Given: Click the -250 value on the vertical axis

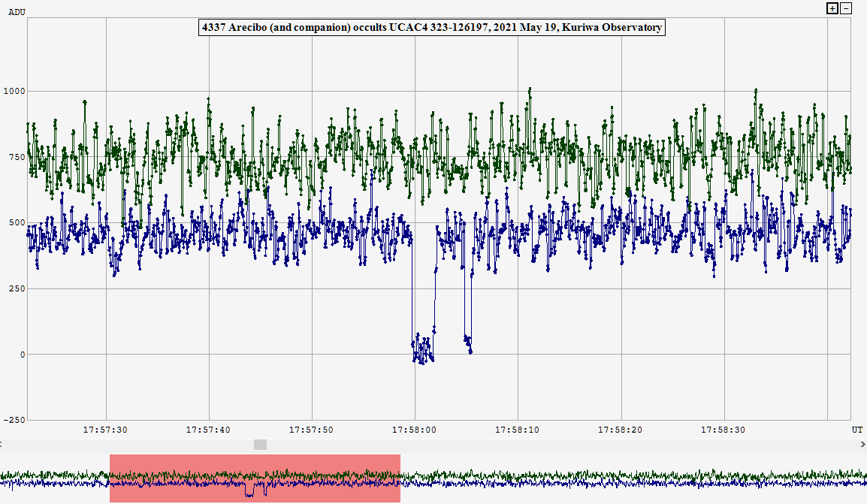Looking at the screenshot, I should point(14,421).
